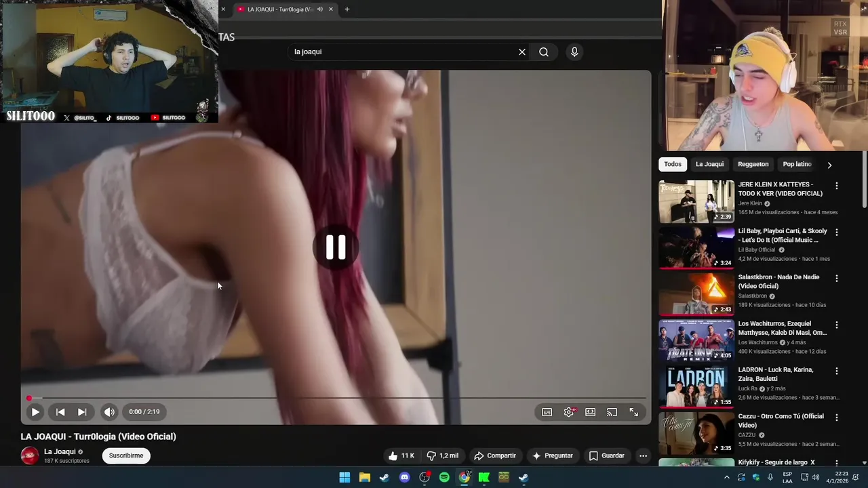Select the 'Reggaeton' filter chip
The width and height of the screenshot is (868, 488).
(753, 164)
